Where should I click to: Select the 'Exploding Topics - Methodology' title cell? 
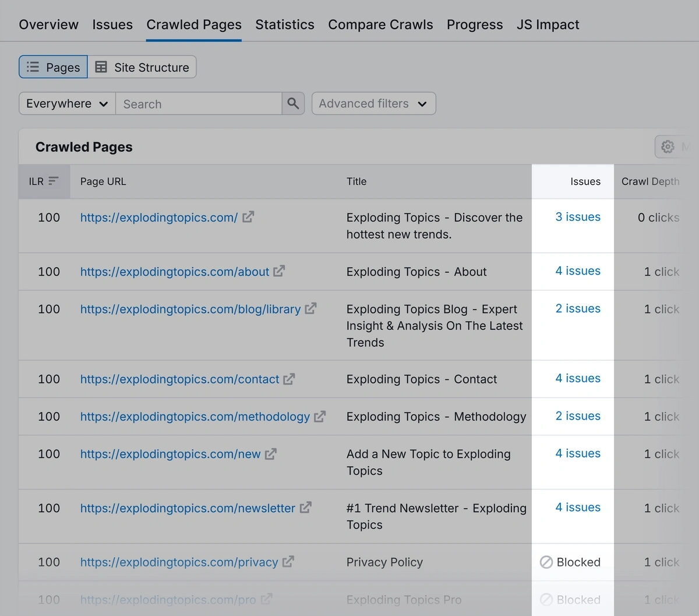436,417
